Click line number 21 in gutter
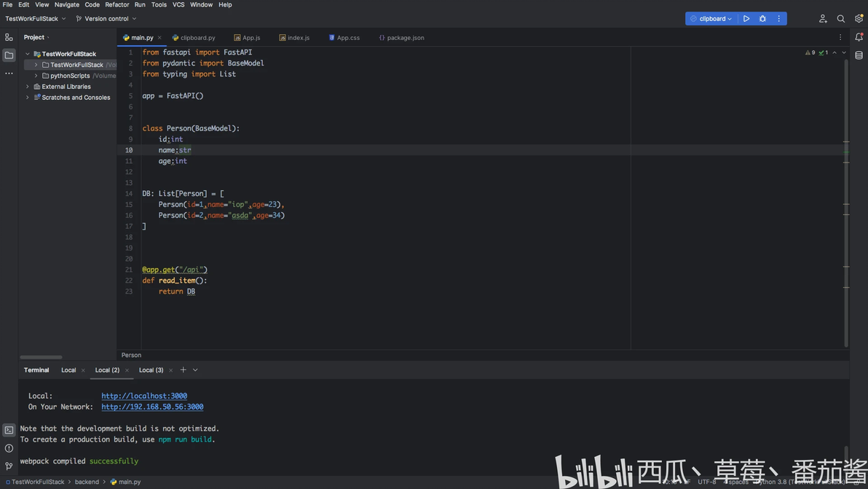 coord(128,270)
